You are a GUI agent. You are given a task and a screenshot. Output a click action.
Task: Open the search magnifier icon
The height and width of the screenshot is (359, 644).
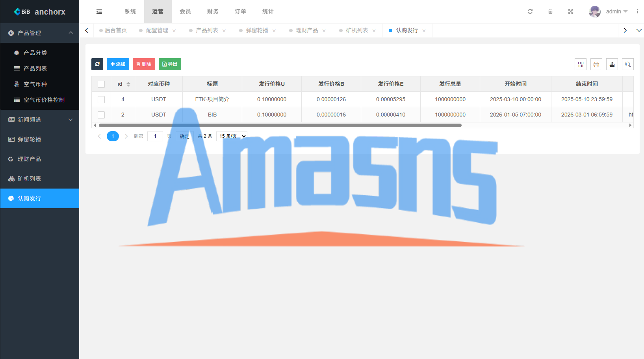tap(628, 64)
